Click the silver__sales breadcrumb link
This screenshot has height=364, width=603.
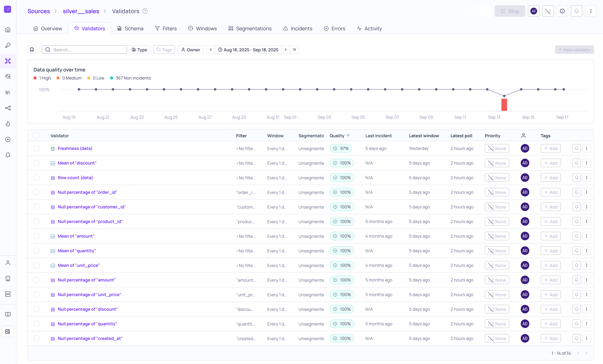click(x=81, y=11)
